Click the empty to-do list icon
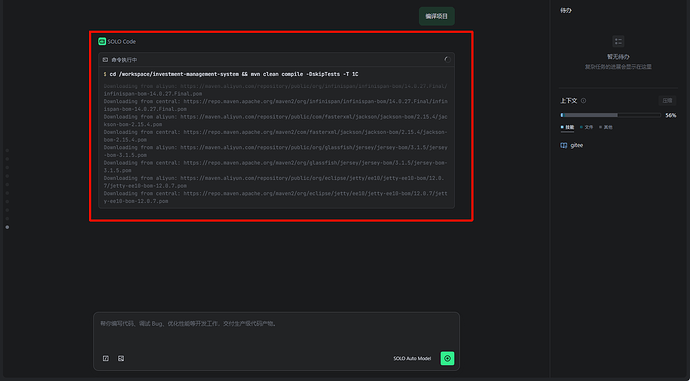 coord(618,41)
